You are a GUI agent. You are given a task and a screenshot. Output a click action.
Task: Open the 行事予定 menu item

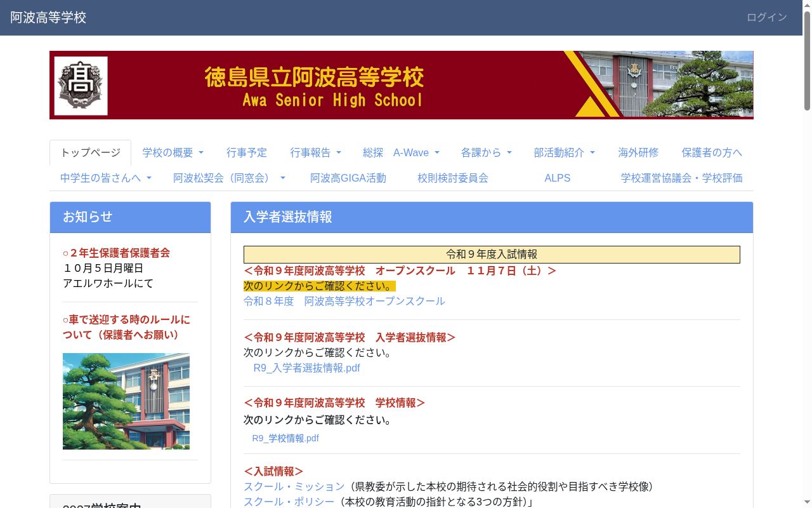click(247, 152)
